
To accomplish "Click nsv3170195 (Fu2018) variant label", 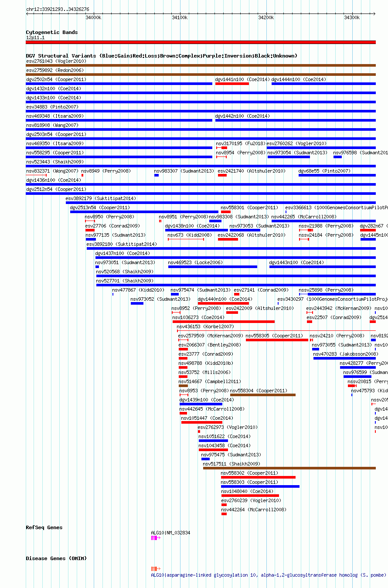I will click(x=241, y=143).
